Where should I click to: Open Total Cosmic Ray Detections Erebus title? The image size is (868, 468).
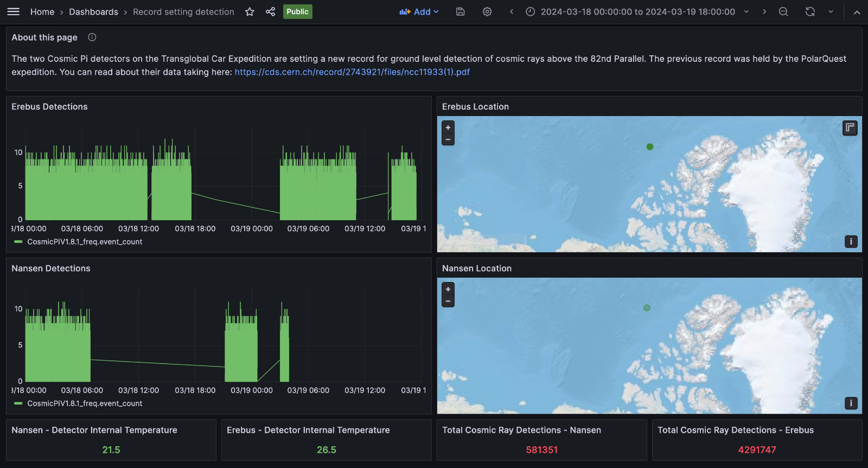736,430
